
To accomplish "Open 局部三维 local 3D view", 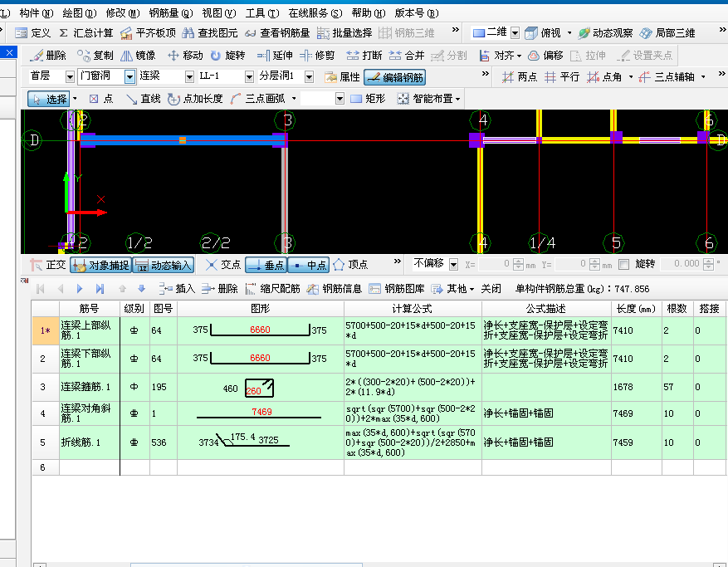I will pyautogui.click(x=667, y=33).
